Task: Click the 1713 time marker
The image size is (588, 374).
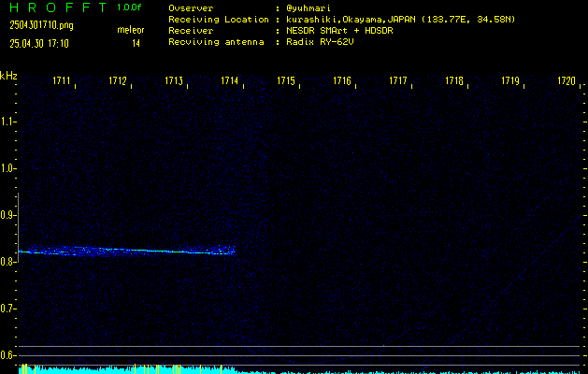Action: point(174,81)
